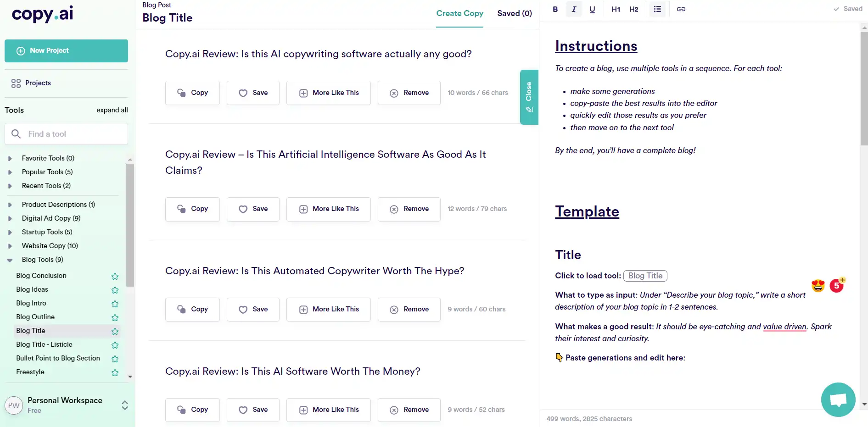This screenshot has width=868, height=427.
Task: Open the chat support bubble
Action: [x=838, y=399]
